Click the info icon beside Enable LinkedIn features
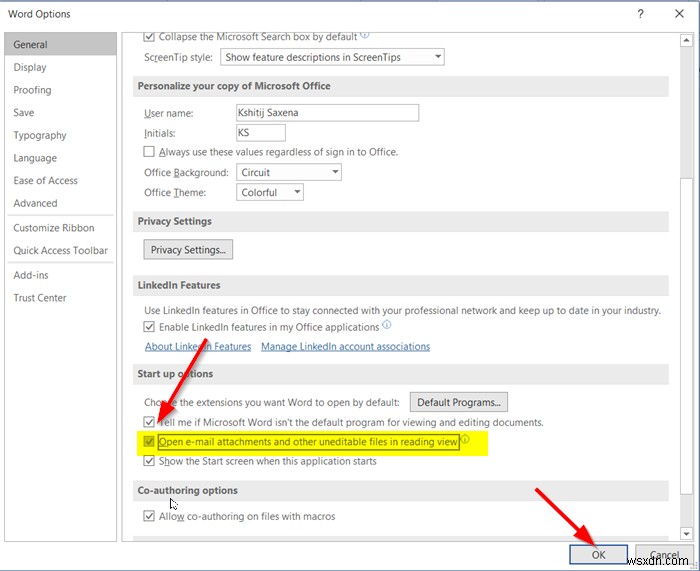The width and height of the screenshot is (700, 571). (387, 326)
